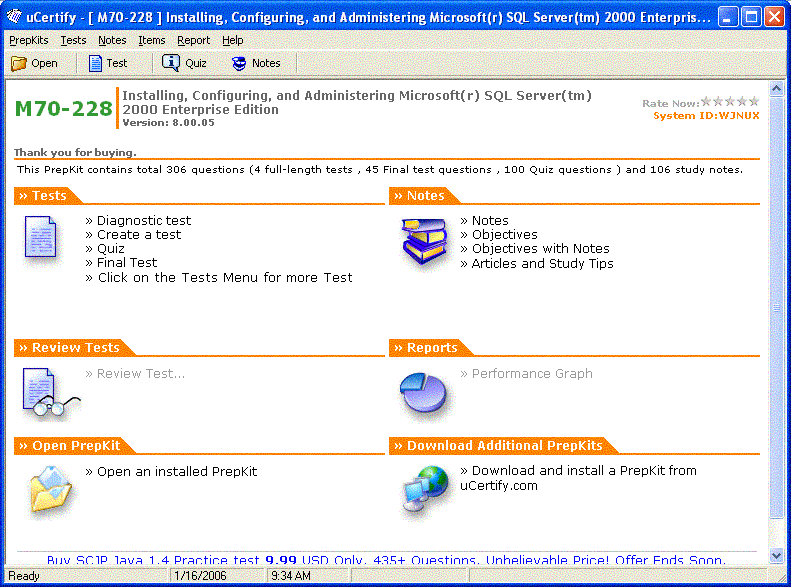
Task: Click the stacked books icon in Notes section
Action: [x=424, y=242]
